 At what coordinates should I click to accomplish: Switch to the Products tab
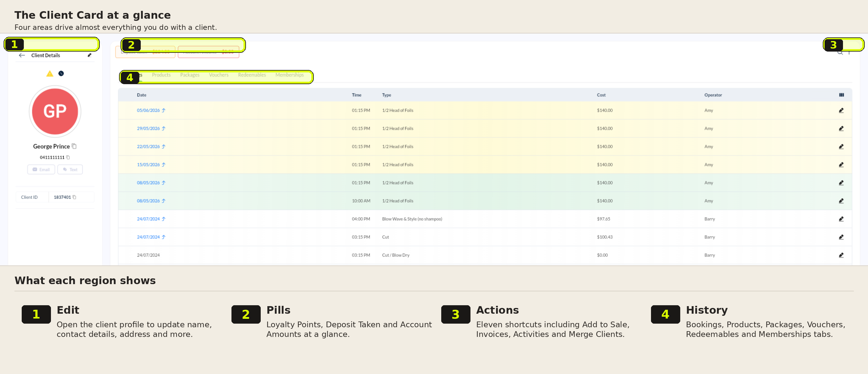[x=161, y=75]
